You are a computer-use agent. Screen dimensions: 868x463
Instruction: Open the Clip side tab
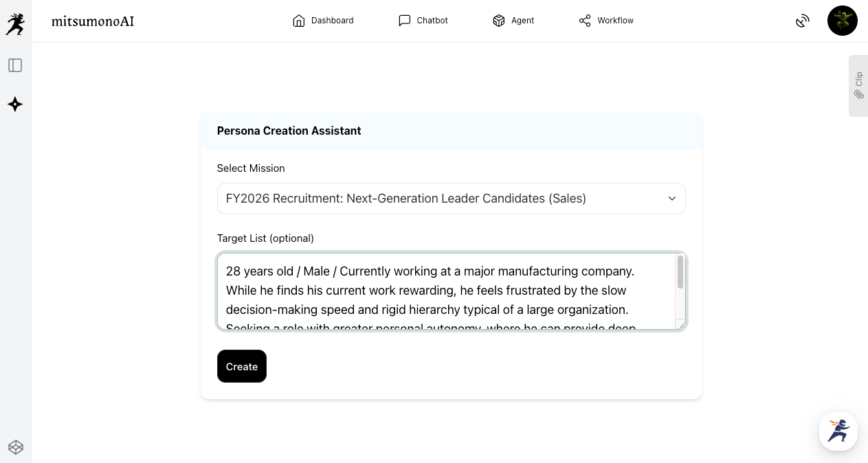pyautogui.click(x=858, y=86)
